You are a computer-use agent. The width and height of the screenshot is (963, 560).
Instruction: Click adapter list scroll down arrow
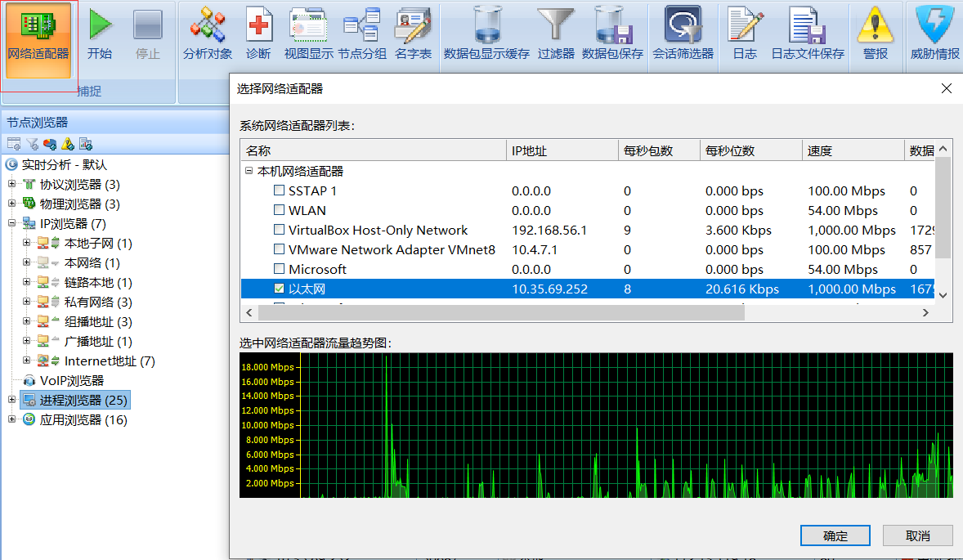point(943,295)
